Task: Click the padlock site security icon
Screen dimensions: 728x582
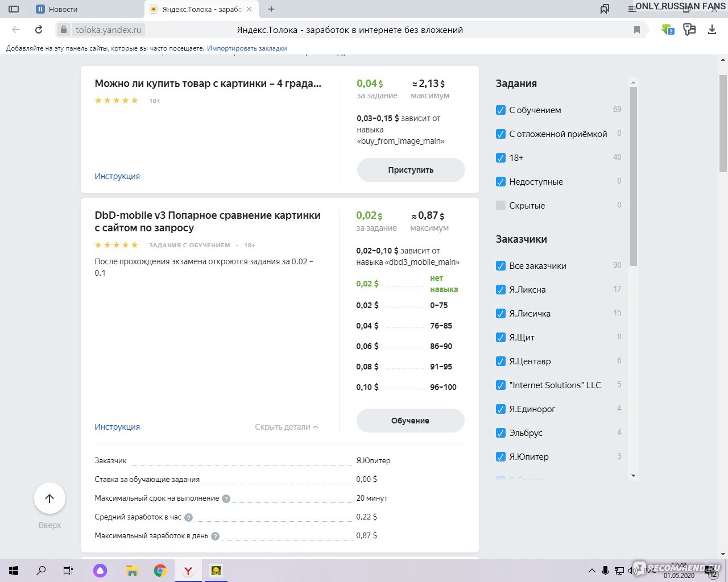Action: point(64,30)
